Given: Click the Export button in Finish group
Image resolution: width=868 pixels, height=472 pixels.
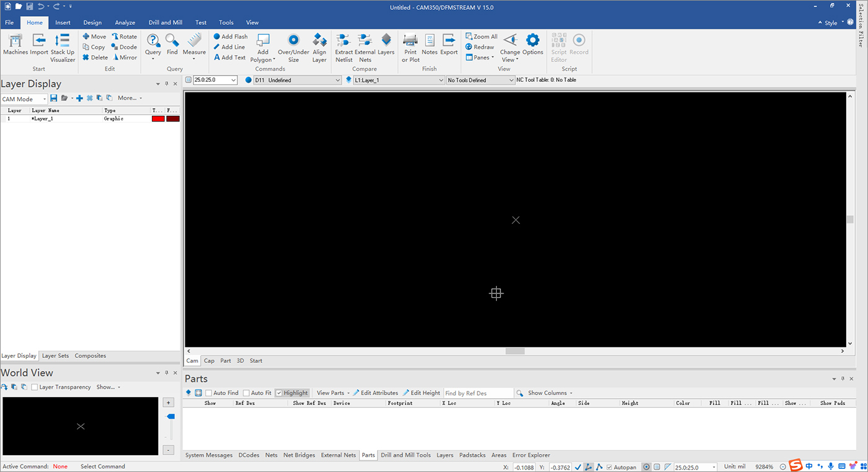Looking at the screenshot, I should [x=448, y=47].
